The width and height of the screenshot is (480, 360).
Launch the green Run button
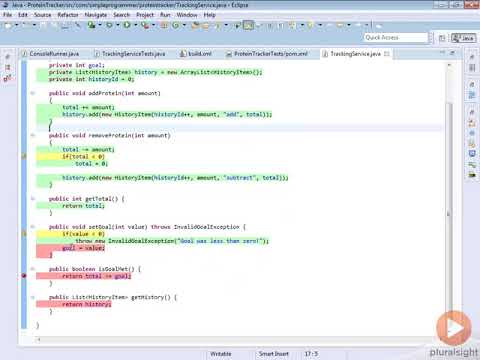pos(127,25)
